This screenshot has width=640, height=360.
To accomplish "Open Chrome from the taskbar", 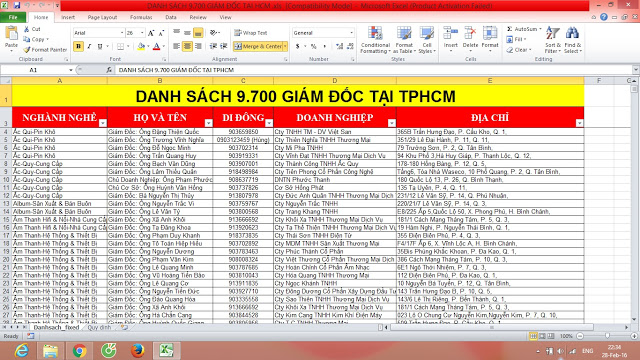I will point(79,351).
